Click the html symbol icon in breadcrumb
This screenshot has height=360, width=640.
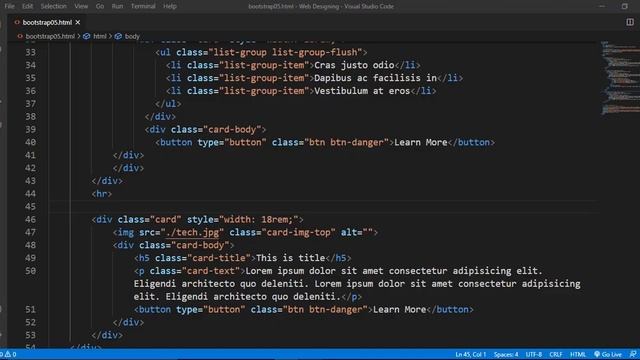[87, 36]
